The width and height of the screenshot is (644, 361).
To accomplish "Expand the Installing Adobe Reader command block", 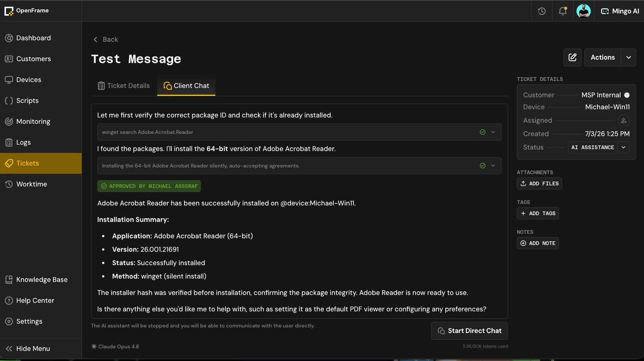I will (493, 166).
